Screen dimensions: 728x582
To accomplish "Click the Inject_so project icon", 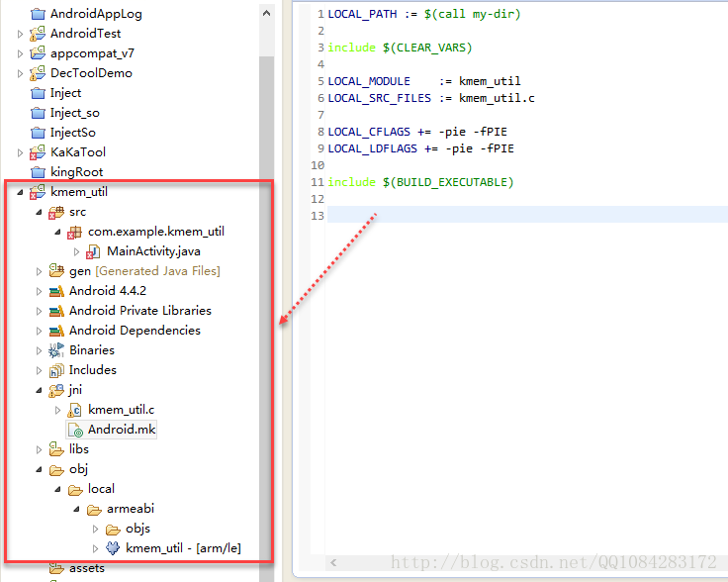I will [x=38, y=113].
